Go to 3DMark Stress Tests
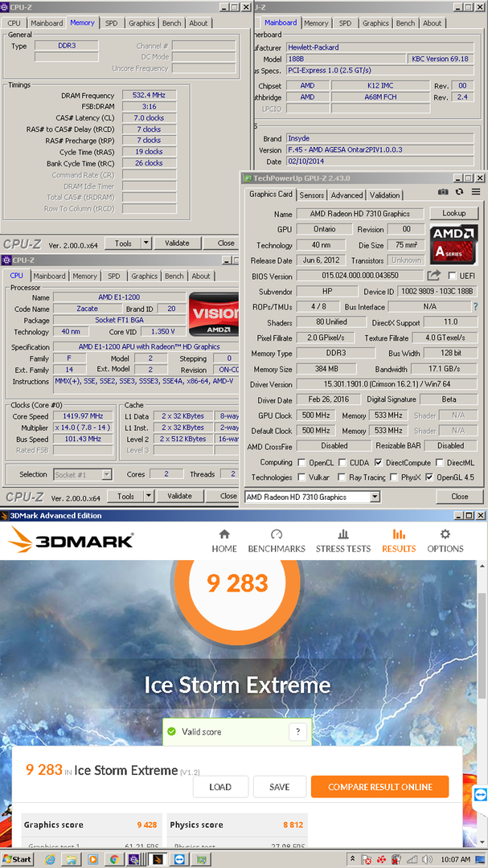This screenshot has width=488, height=868. pyautogui.click(x=342, y=541)
